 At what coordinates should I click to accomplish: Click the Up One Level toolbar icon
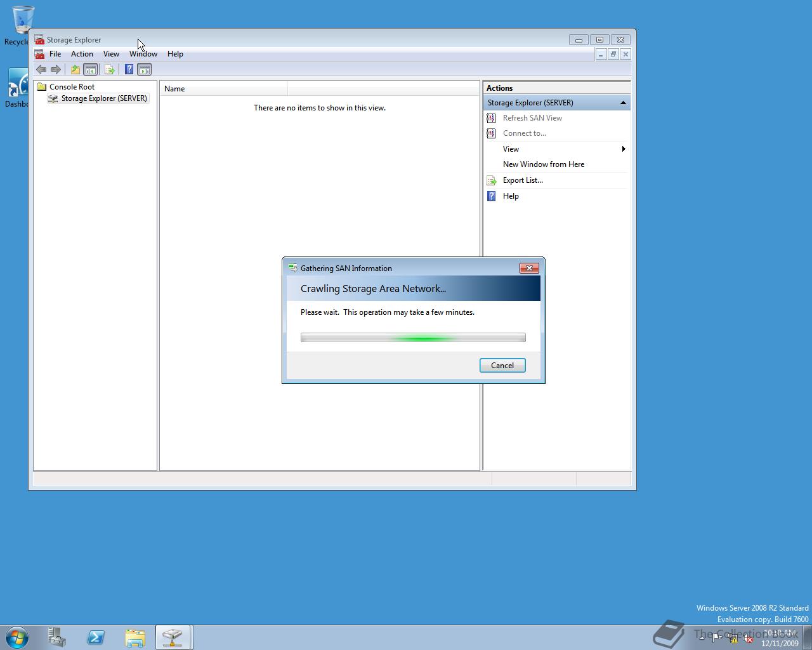coord(75,69)
